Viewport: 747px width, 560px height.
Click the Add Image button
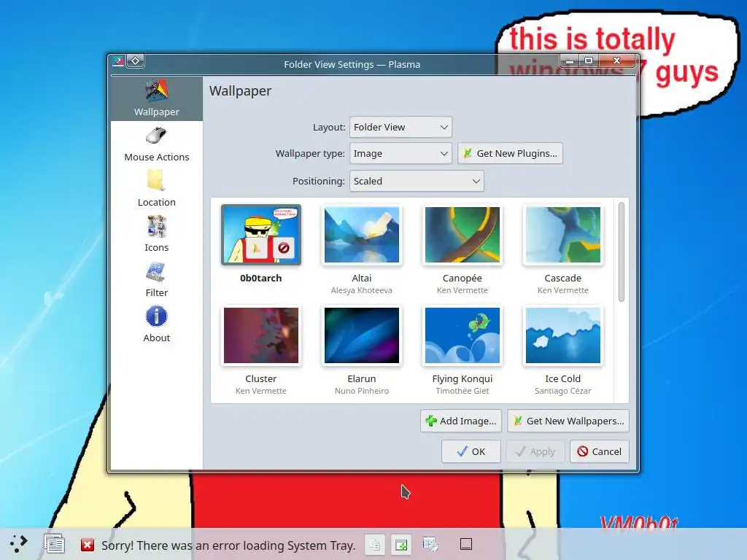(x=461, y=421)
